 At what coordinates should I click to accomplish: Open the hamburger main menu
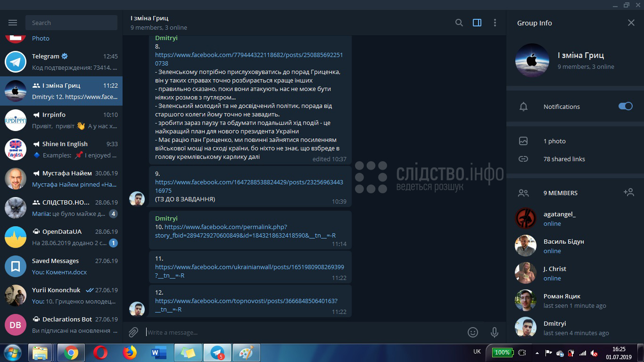click(x=13, y=23)
